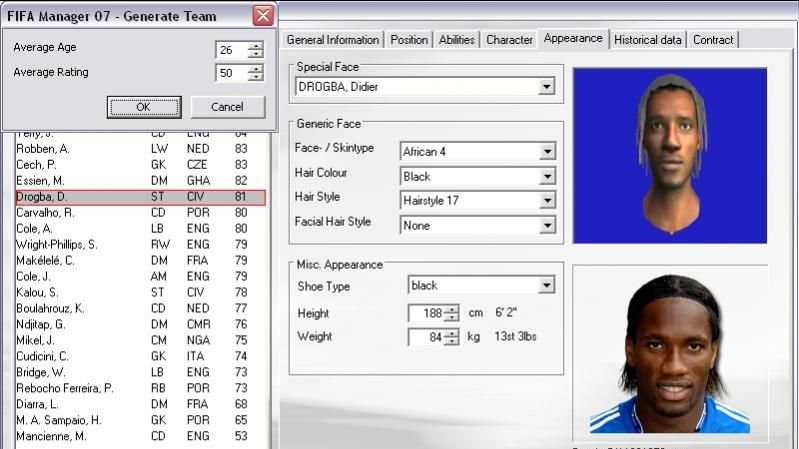Viewport: 799px width, 449px height.
Task: Confirm with the OK button
Action: (144, 107)
